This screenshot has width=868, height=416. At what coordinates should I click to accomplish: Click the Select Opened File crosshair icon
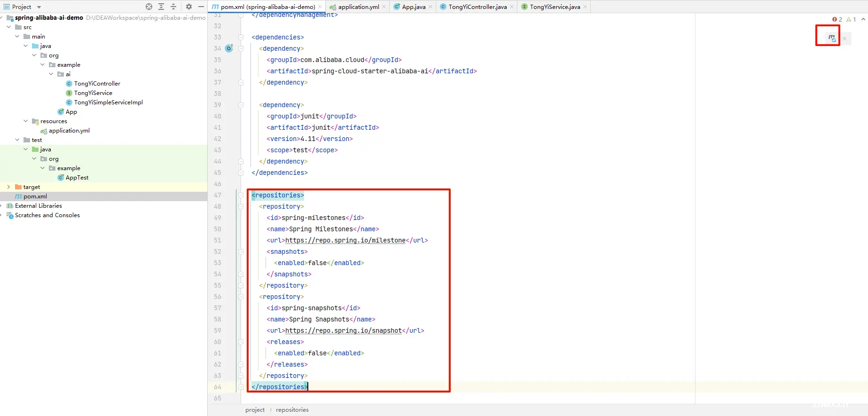[x=149, y=7]
